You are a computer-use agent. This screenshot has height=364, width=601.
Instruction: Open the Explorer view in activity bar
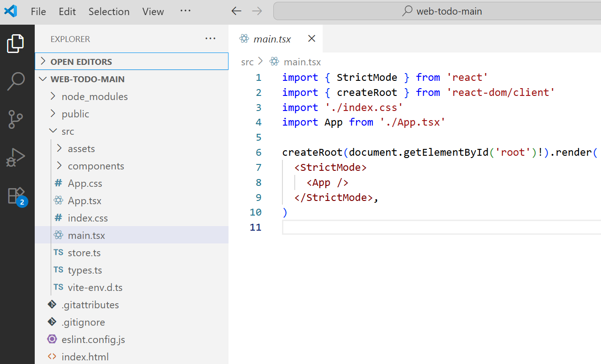coord(16,44)
